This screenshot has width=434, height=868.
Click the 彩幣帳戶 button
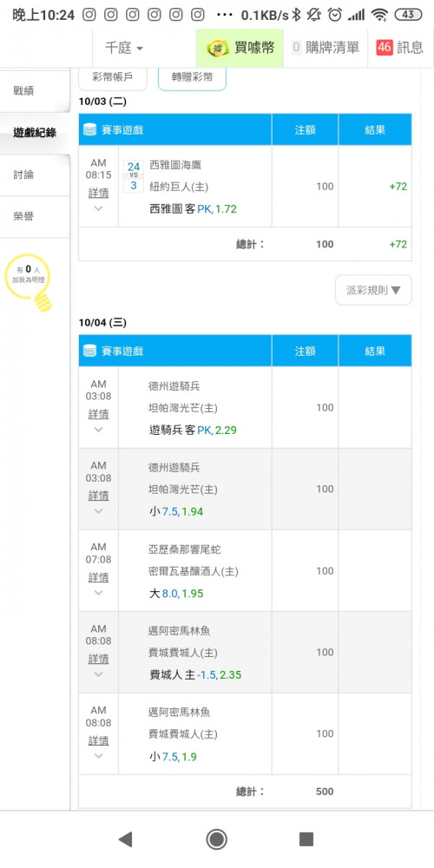click(x=112, y=77)
